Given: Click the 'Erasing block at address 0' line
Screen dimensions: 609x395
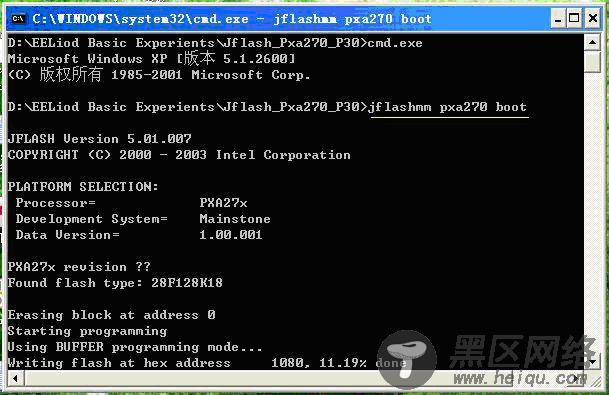Looking at the screenshot, I should pos(111,315).
